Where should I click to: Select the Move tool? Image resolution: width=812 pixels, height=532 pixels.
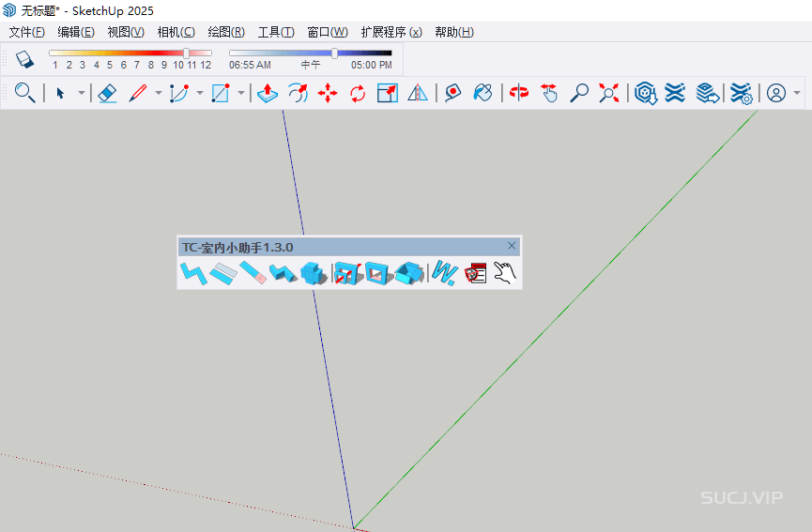pyautogui.click(x=328, y=93)
